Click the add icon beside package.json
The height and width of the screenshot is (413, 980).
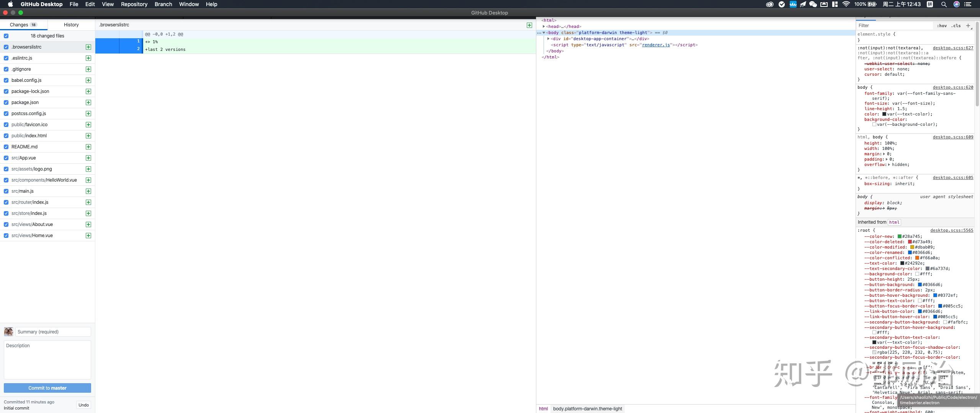tap(88, 102)
